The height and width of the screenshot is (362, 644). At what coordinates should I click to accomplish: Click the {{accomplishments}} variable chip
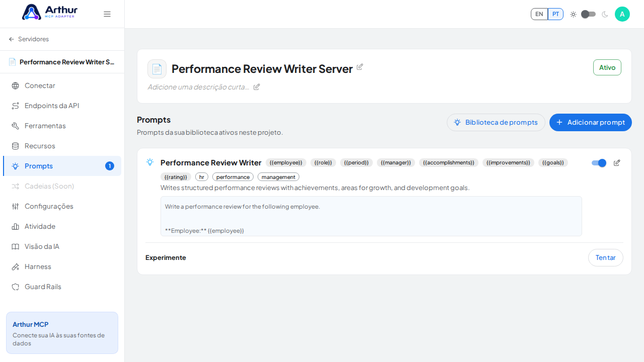click(x=449, y=163)
